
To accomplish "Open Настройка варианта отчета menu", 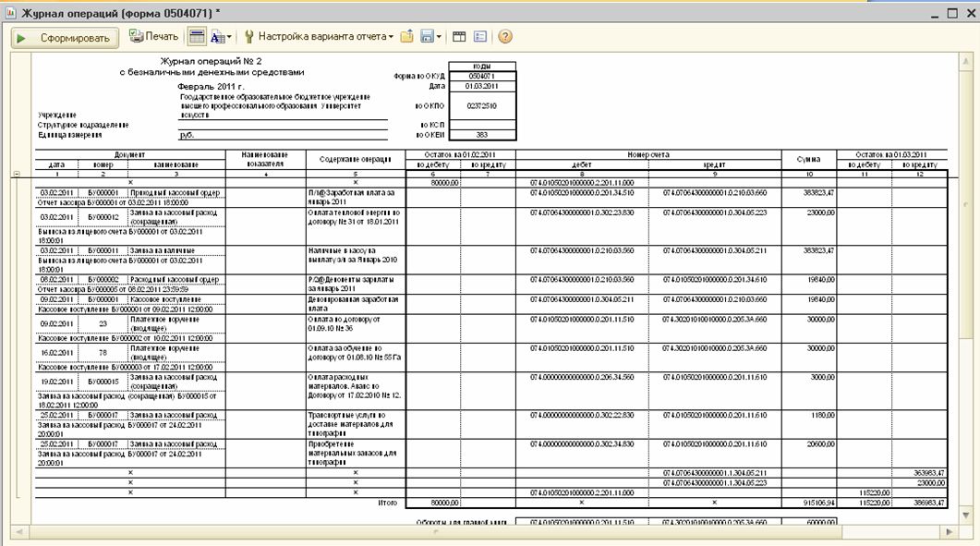I will (x=324, y=37).
